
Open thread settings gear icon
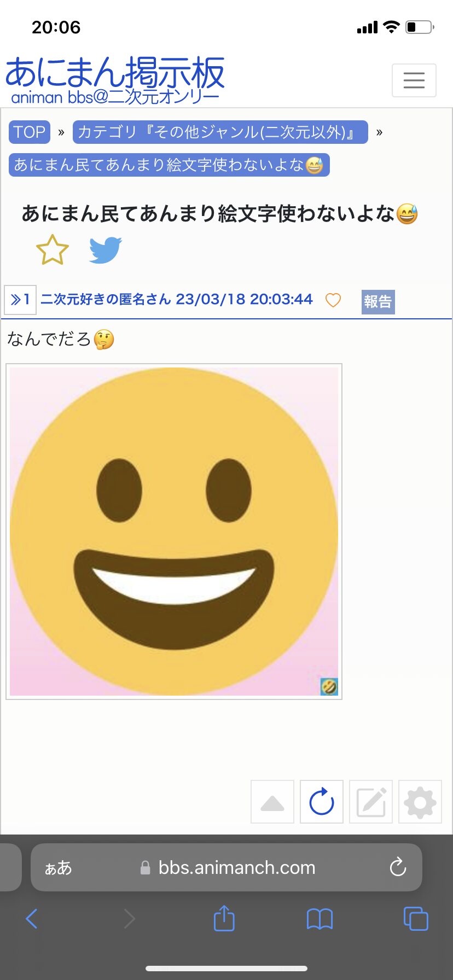point(420,802)
